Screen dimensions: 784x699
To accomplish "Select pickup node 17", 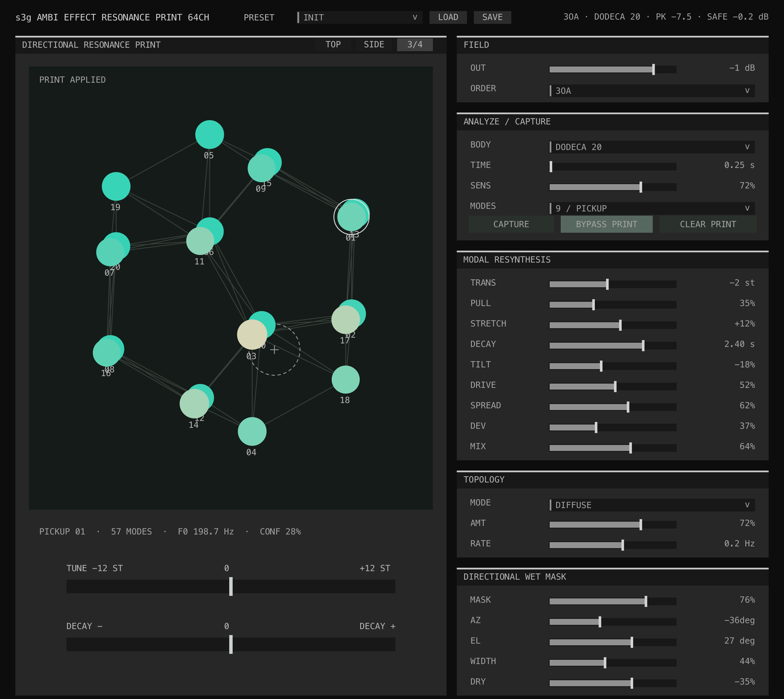I will click(345, 320).
